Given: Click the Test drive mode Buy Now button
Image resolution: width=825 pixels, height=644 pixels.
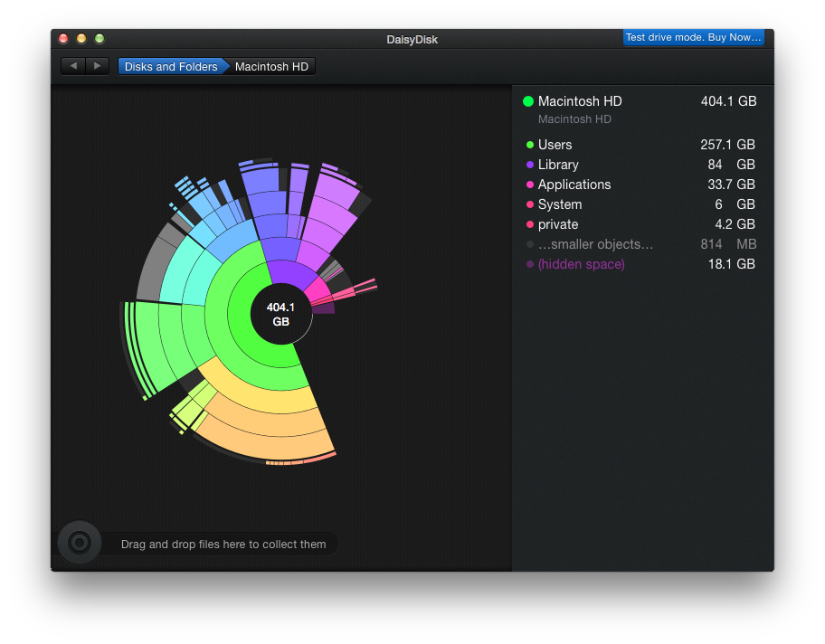Looking at the screenshot, I should pyautogui.click(x=693, y=37).
